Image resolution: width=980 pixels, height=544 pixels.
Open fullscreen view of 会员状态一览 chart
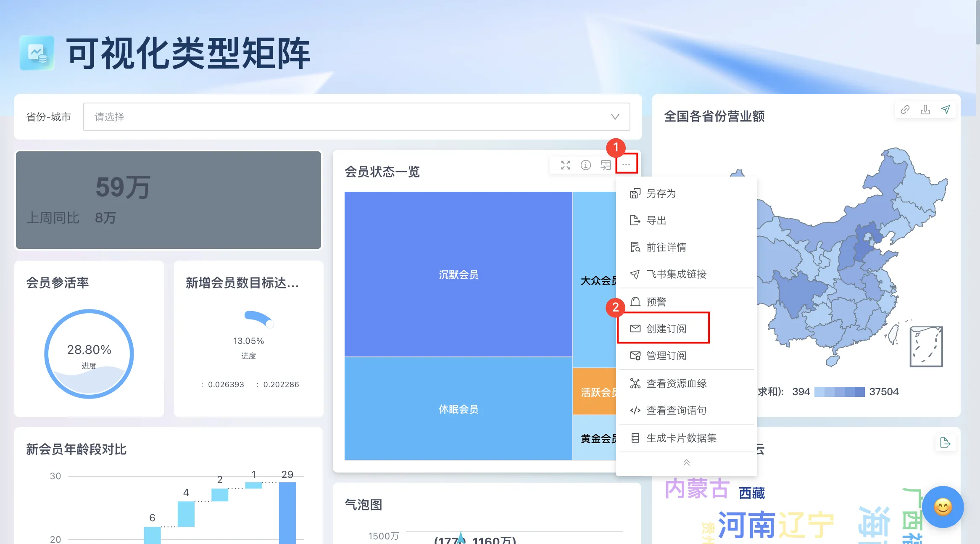tap(565, 165)
